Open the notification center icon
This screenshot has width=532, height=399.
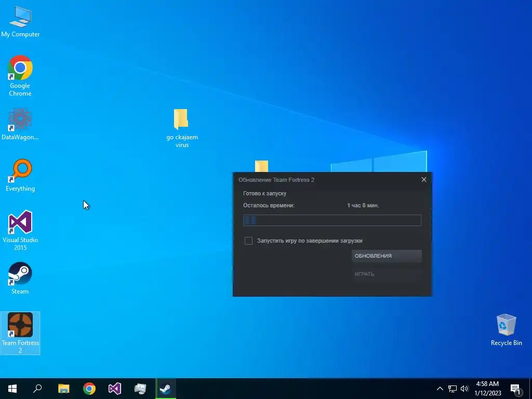[x=515, y=389]
